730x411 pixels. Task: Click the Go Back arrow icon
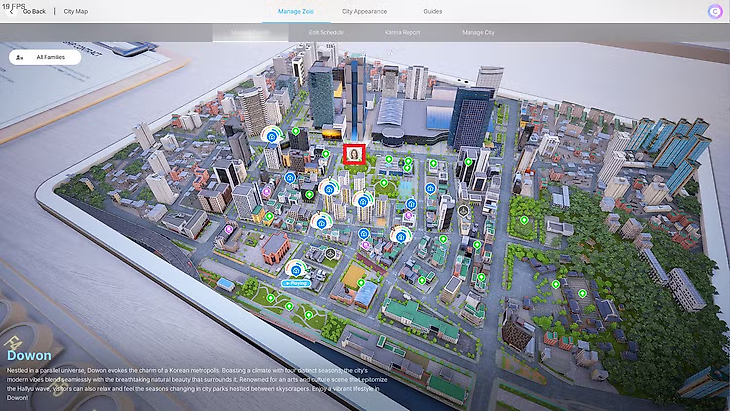[12, 11]
